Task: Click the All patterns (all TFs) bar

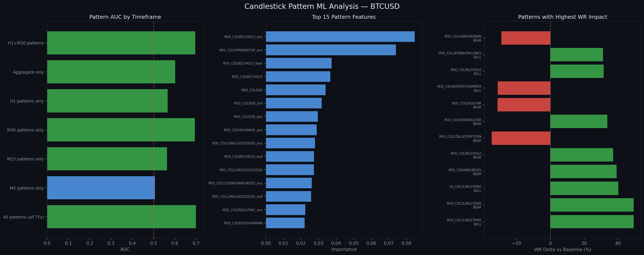Action: pyautogui.click(x=121, y=217)
